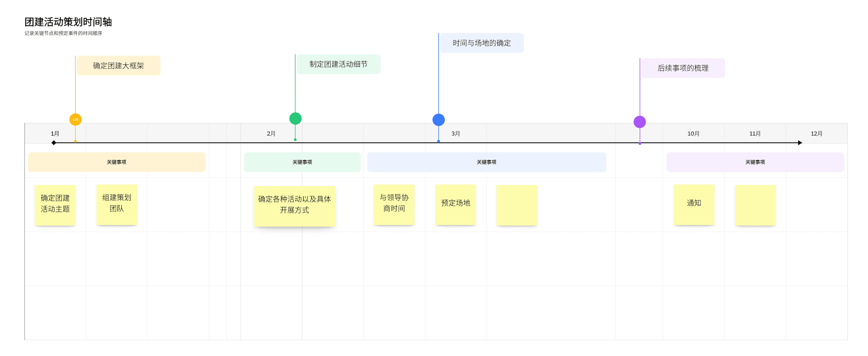Select the title 团建活动策划时间轴
Image resolution: width=868 pixels, height=356 pixels.
(68, 22)
